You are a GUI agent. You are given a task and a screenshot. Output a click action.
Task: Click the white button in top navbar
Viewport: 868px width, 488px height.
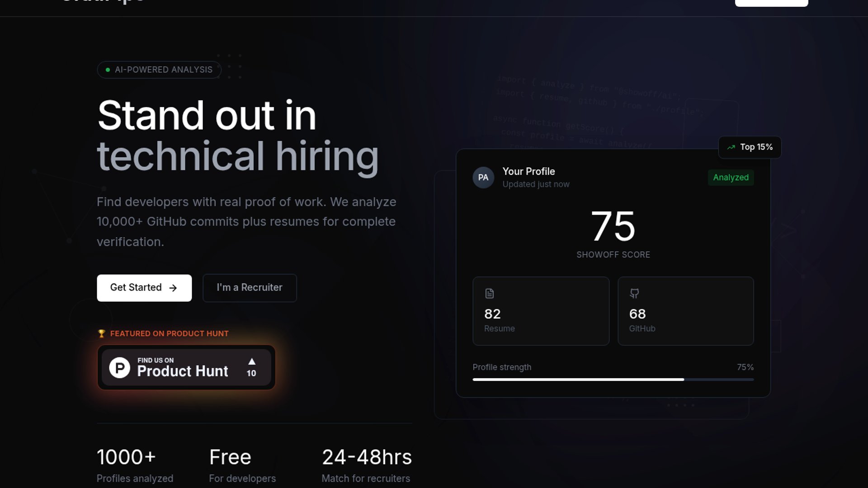tap(771, 3)
